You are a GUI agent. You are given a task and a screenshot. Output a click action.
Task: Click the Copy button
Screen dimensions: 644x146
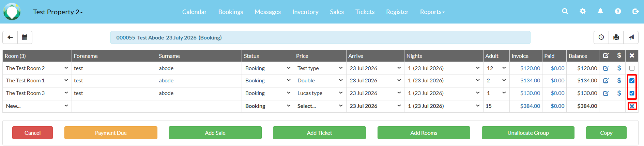pyautogui.click(x=606, y=133)
